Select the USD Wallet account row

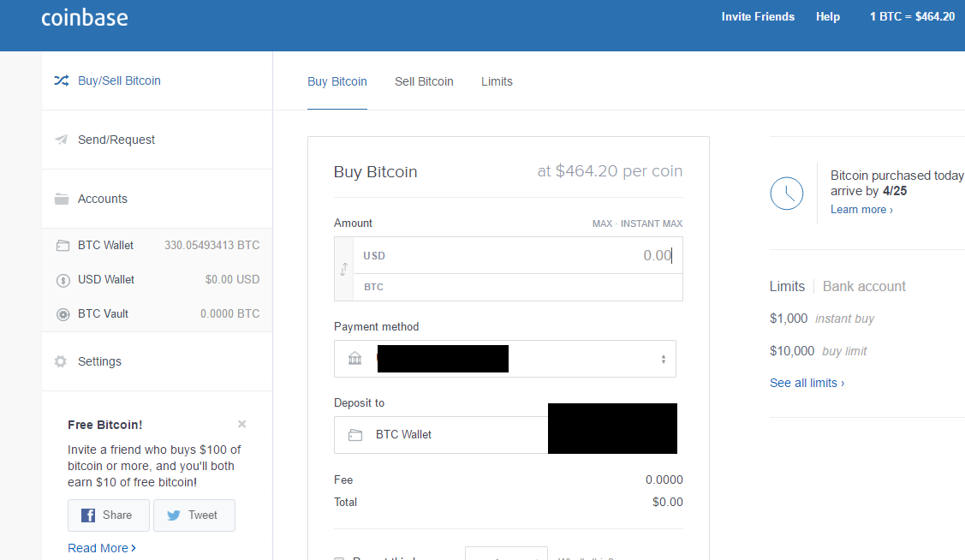coord(157,280)
